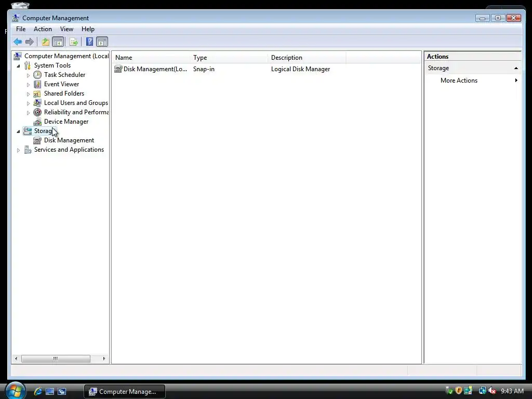This screenshot has width=532, height=399.
Task: Sort the list by Type column
Action: pos(229,58)
